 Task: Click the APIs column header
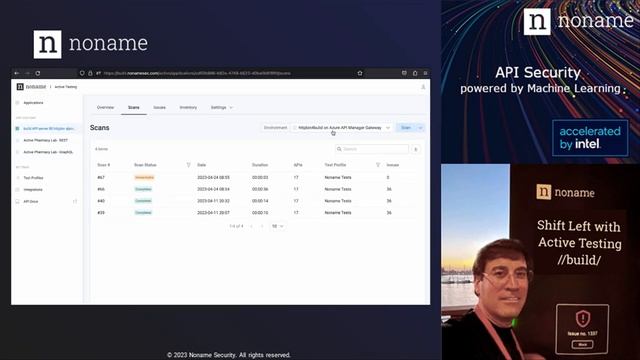click(x=298, y=165)
